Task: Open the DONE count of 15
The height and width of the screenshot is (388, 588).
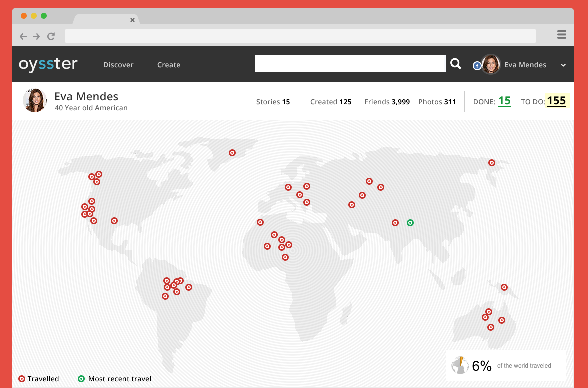Action: pos(504,101)
